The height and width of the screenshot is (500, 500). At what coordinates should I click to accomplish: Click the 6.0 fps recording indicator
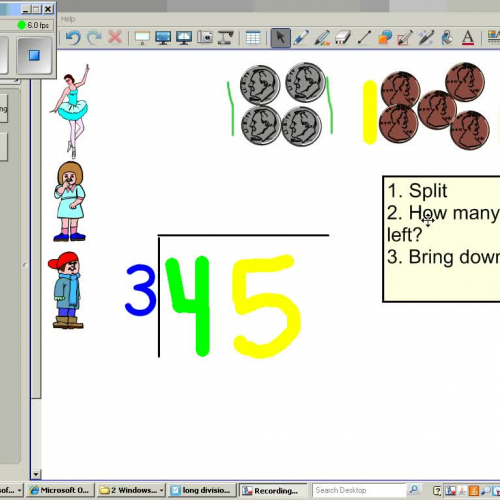pos(34,25)
